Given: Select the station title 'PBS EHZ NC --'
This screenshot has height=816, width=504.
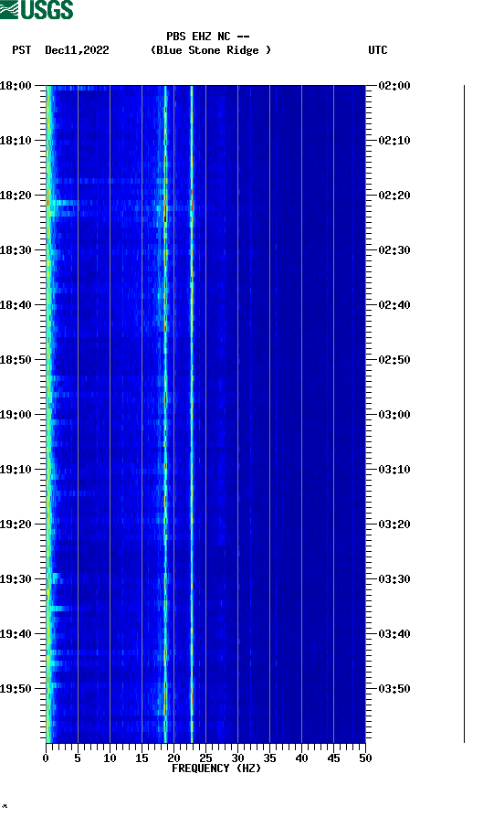Looking at the screenshot, I should click(208, 37).
